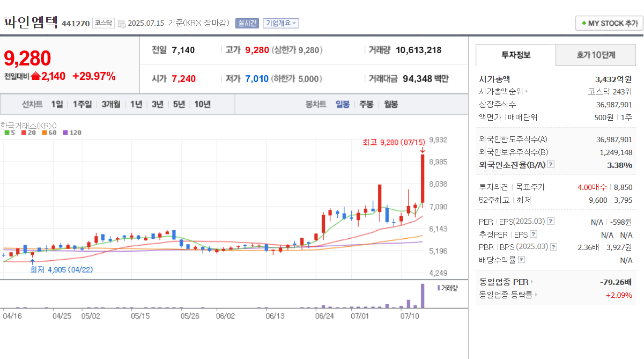Viewport: 644px width, 359px height.
Task: Open the 동일업종 PER link
Action: pos(506,282)
